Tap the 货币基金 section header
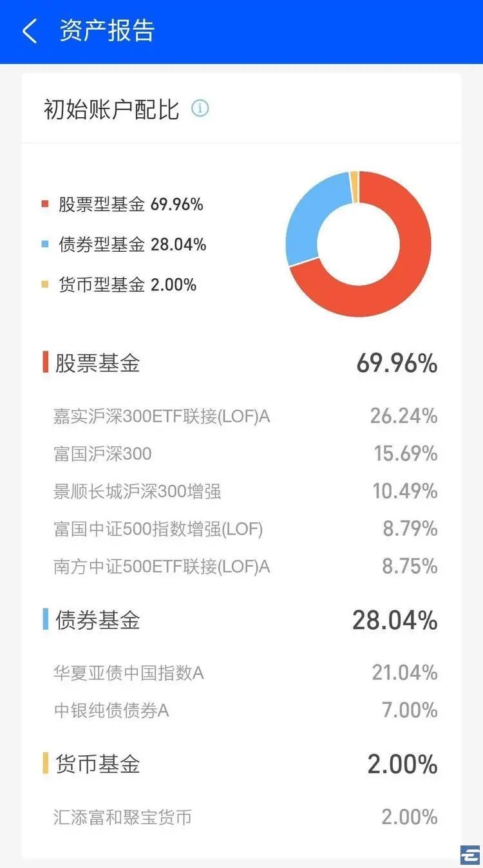This screenshot has width=483, height=868. pyautogui.click(x=97, y=764)
